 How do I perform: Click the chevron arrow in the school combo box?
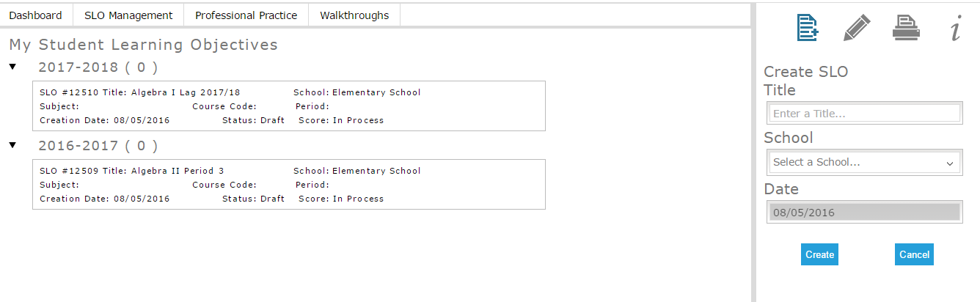[x=950, y=163]
